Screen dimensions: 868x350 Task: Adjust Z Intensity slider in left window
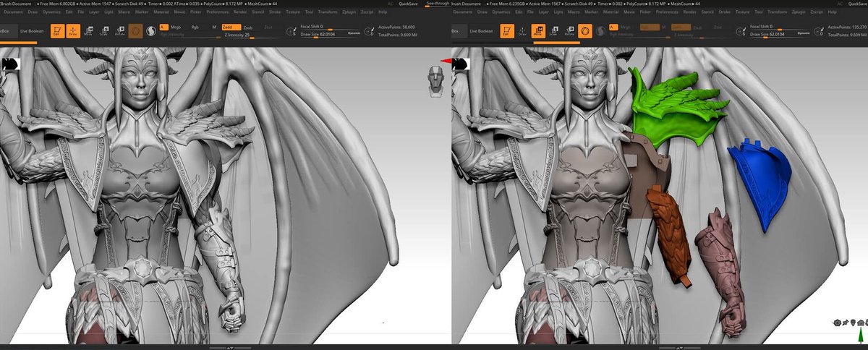[x=252, y=35]
